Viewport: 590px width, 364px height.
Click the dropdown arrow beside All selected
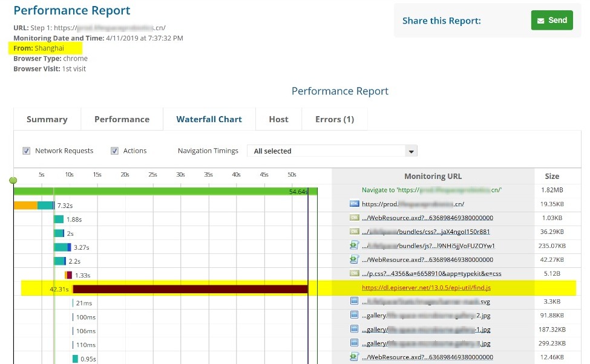[x=411, y=151]
